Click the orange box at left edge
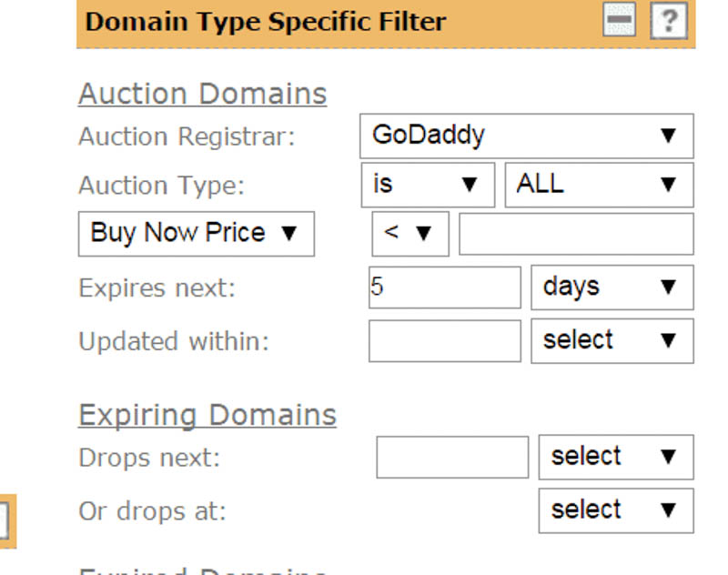 point(6,522)
